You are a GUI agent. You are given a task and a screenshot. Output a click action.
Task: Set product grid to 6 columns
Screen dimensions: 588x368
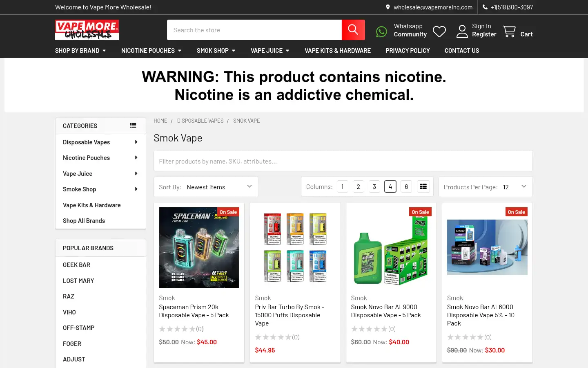pyautogui.click(x=406, y=186)
